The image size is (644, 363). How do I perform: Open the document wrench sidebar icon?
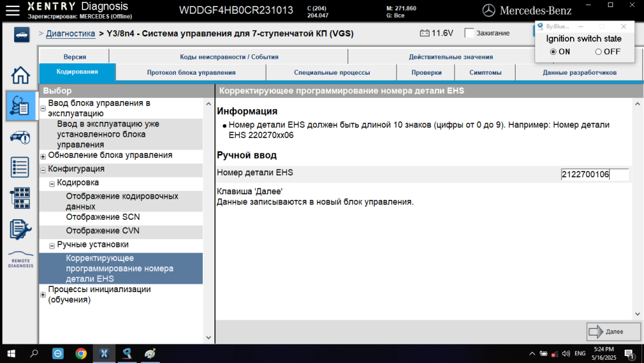click(x=20, y=230)
